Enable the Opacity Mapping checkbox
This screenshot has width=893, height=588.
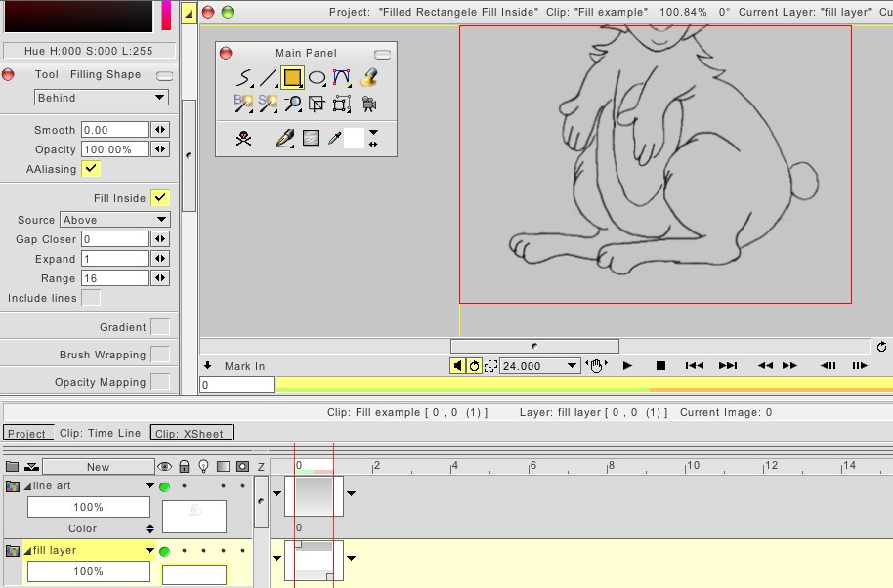coord(160,382)
